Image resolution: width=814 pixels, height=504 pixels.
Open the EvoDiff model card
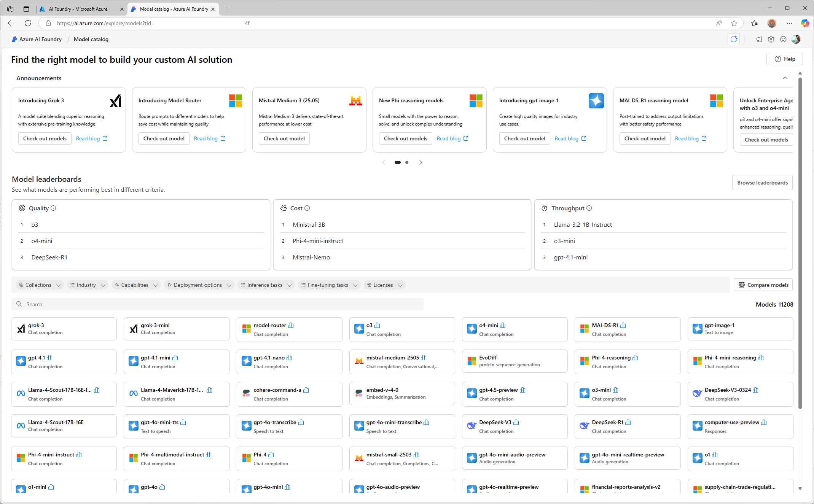pyautogui.click(x=515, y=361)
